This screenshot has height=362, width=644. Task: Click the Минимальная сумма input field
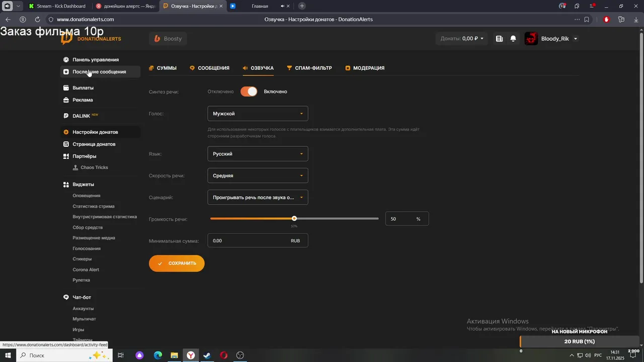tap(258, 241)
